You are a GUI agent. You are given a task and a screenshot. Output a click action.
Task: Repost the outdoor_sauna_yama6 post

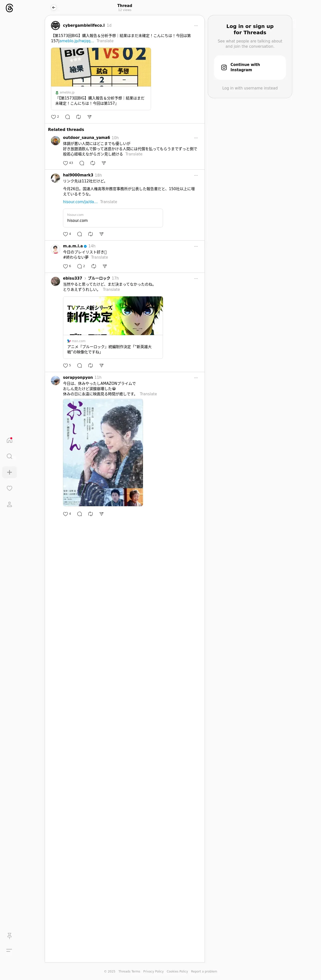[x=92, y=163]
